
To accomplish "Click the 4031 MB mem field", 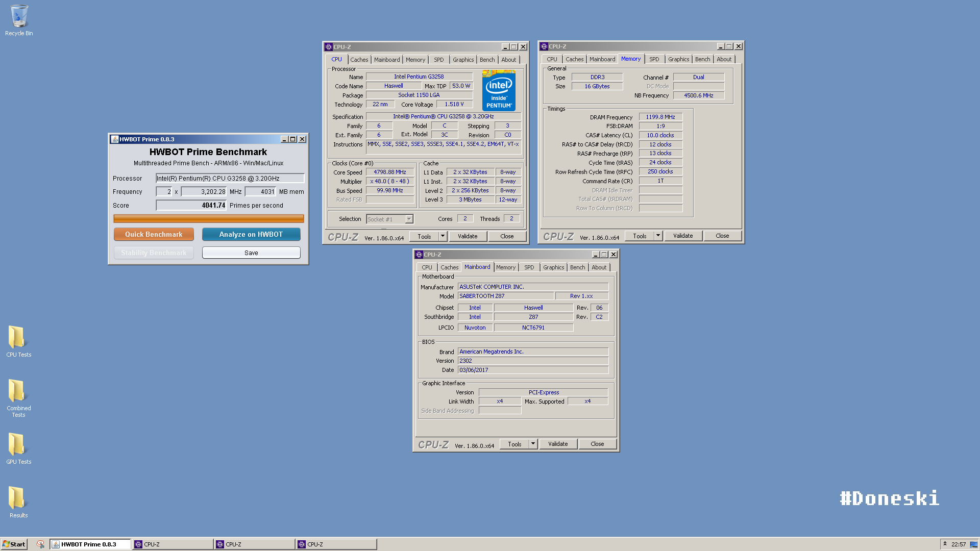I will (x=260, y=192).
